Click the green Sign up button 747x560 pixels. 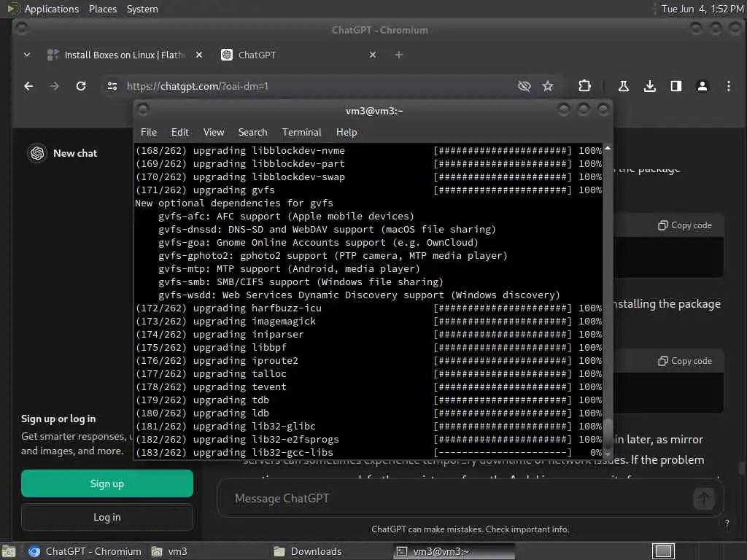[x=107, y=484]
